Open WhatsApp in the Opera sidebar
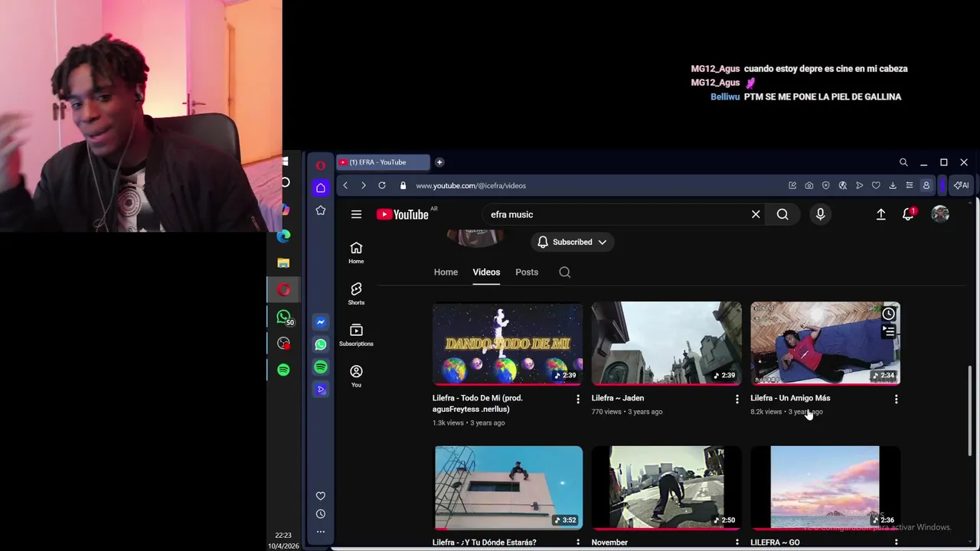This screenshot has height=551, width=980. (321, 344)
